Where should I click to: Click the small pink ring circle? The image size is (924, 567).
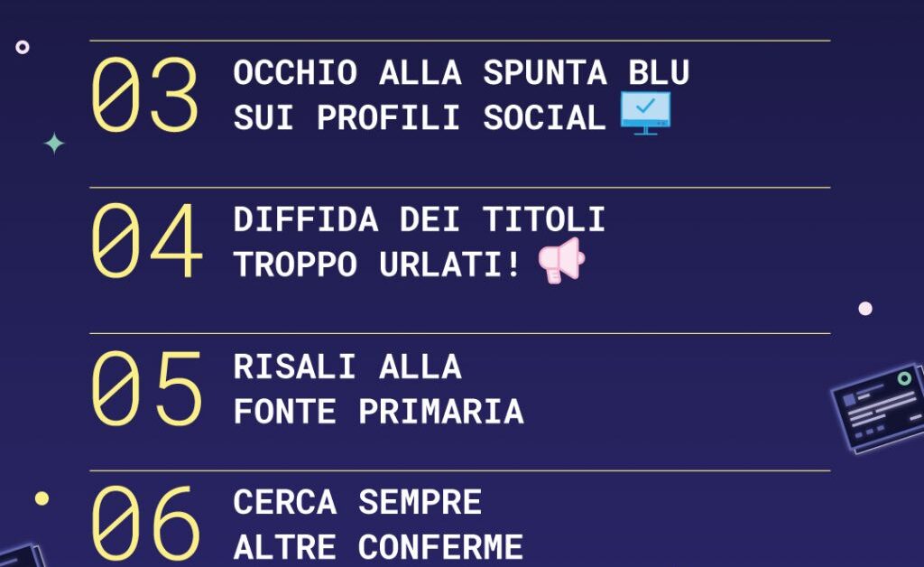pos(23,47)
